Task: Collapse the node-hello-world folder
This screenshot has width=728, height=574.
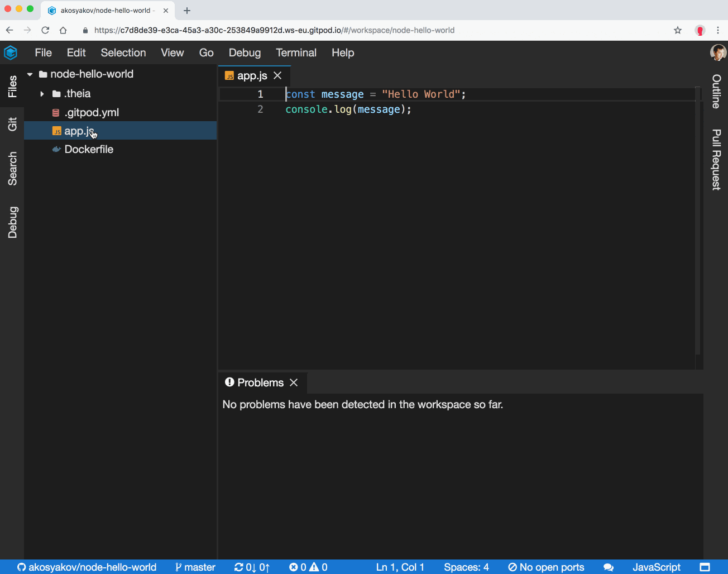Action: coord(30,74)
